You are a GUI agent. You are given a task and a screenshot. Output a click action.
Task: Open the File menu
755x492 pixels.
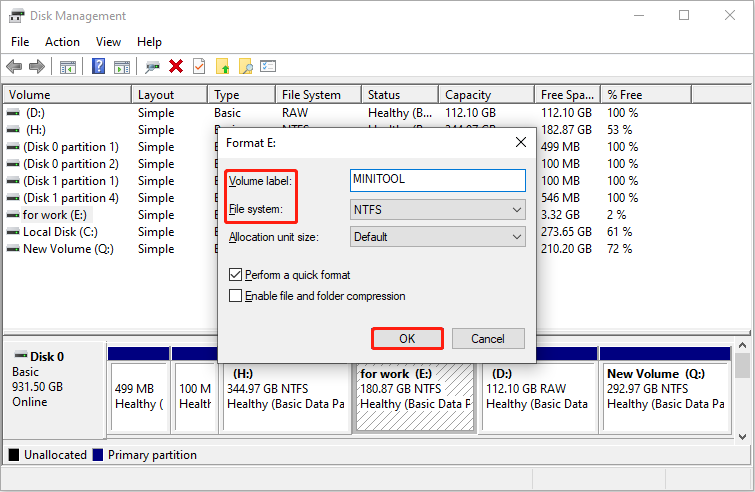(20, 42)
